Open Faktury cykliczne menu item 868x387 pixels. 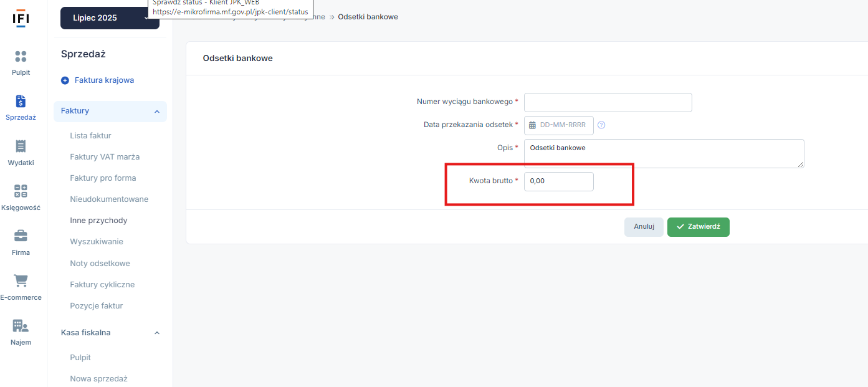point(103,285)
